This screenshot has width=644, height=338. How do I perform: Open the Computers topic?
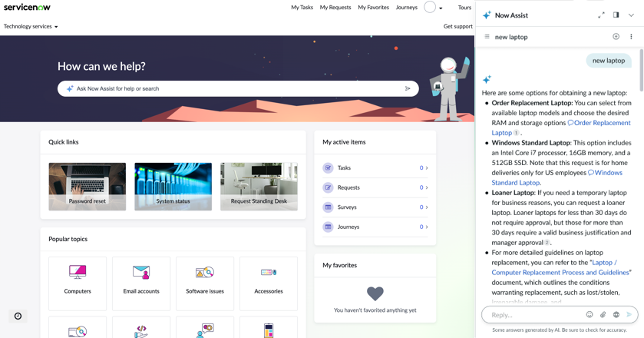point(78,283)
